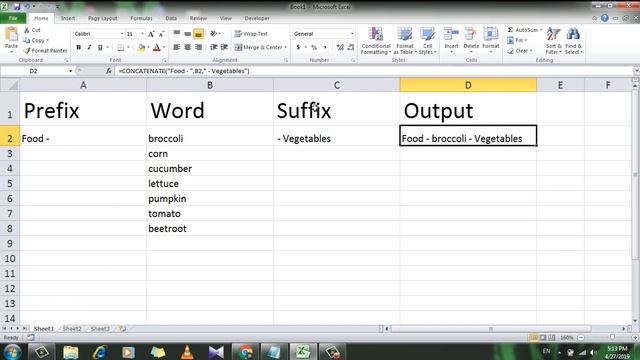The width and height of the screenshot is (640, 360).
Task: Open Find & Select binoculars
Action: tap(573, 41)
